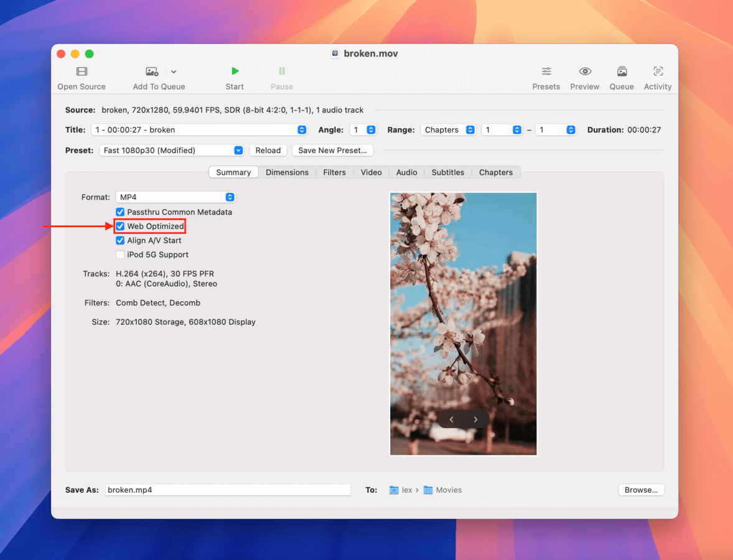
Task: Click the Browse button
Action: click(x=641, y=490)
